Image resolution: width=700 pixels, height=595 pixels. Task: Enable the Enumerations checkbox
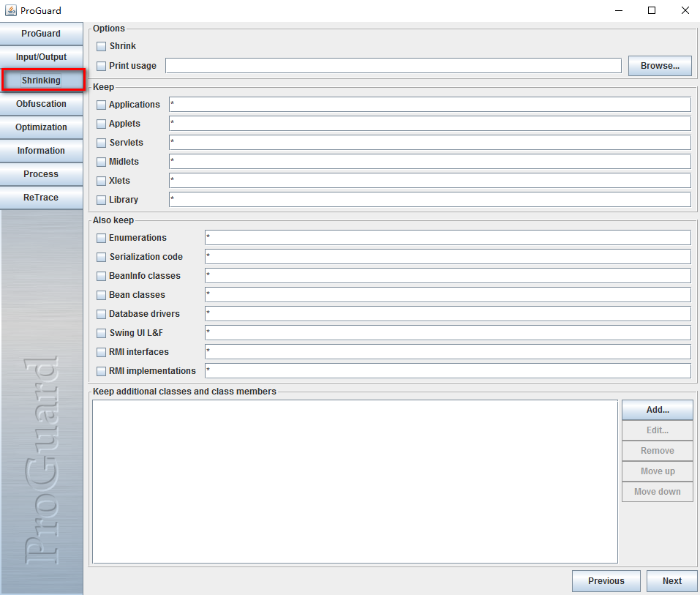click(x=102, y=238)
